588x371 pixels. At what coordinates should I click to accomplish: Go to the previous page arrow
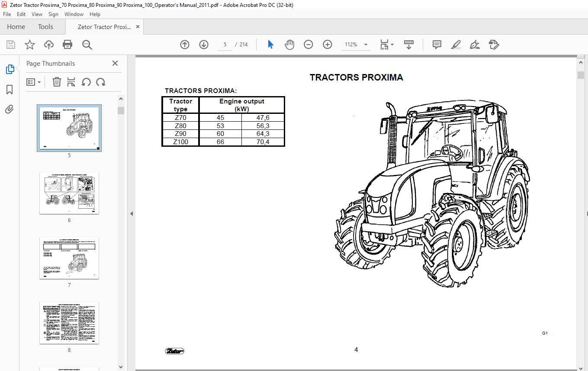click(x=185, y=45)
